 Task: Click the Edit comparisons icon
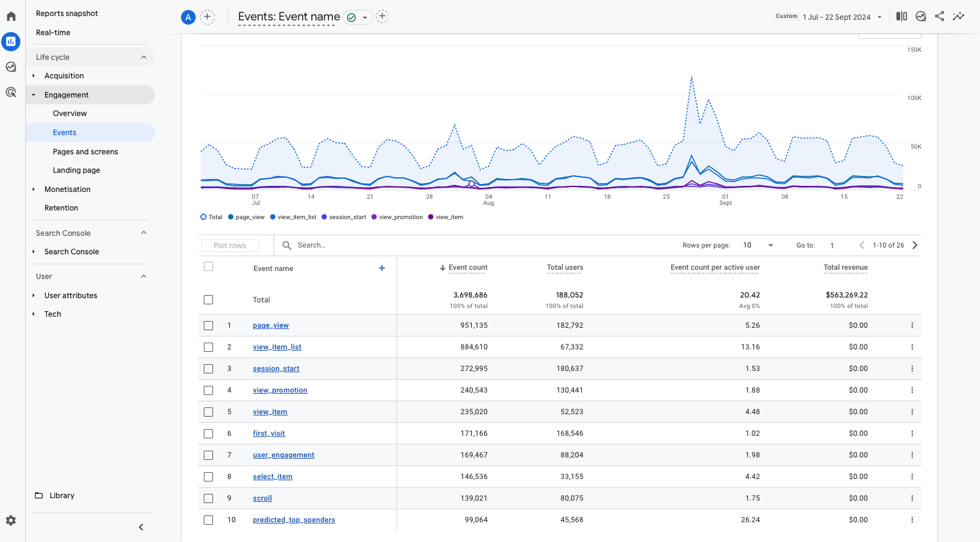point(902,17)
